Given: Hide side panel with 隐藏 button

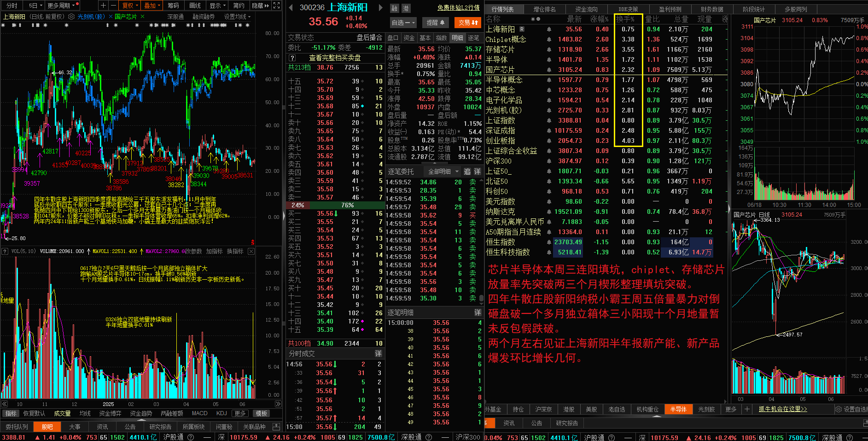Looking at the screenshot, I should [x=261, y=6].
